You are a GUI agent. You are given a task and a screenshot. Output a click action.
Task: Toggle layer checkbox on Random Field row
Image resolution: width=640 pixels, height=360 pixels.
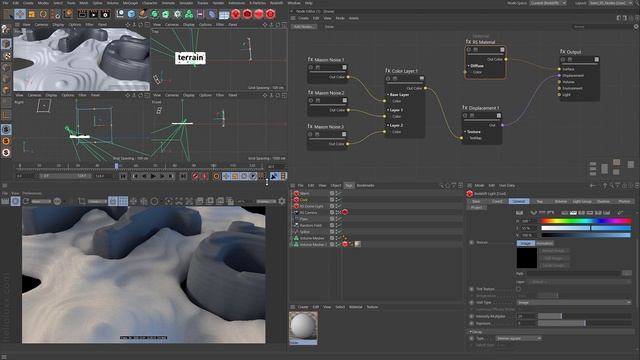click(x=332, y=225)
